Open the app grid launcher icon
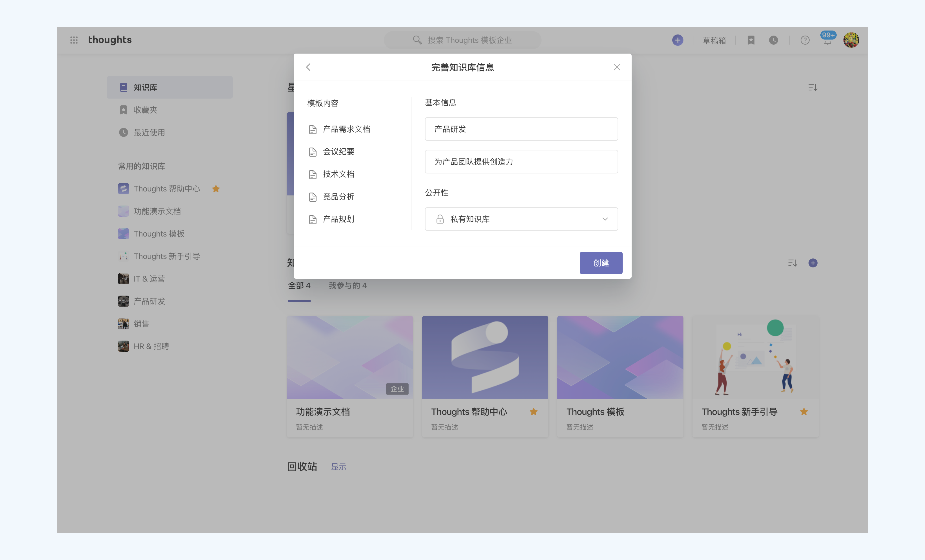This screenshot has width=925, height=560. tap(74, 40)
